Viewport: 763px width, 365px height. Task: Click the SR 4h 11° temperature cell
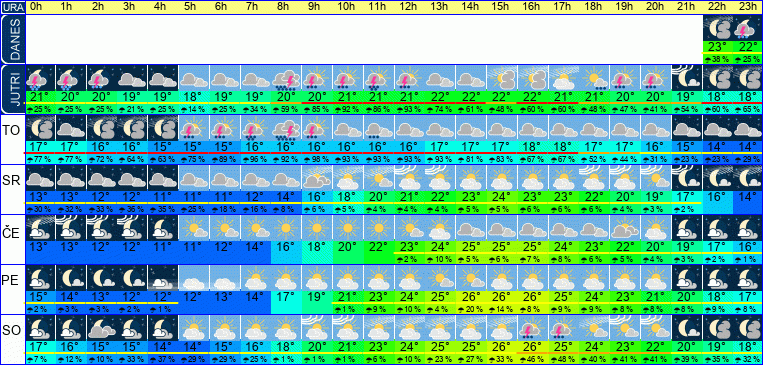(163, 196)
